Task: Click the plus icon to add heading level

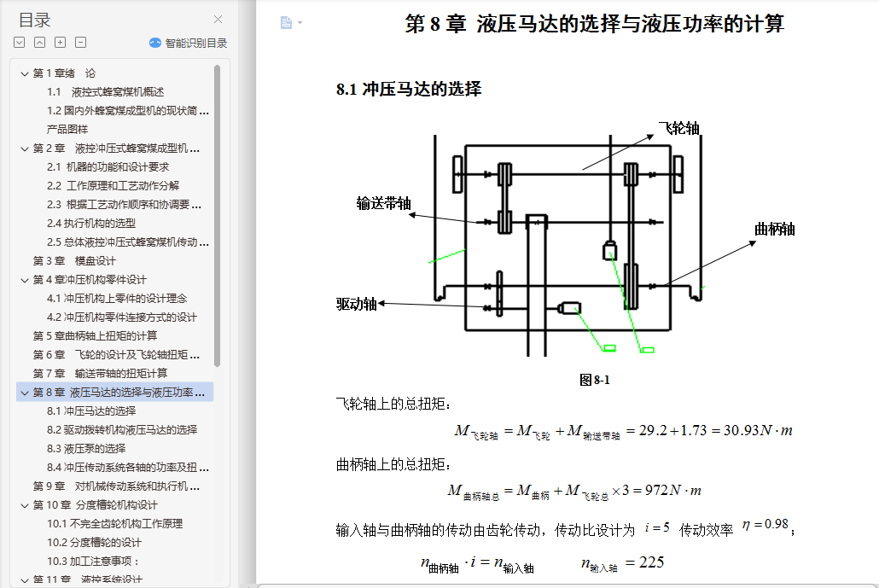Action: click(60, 43)
